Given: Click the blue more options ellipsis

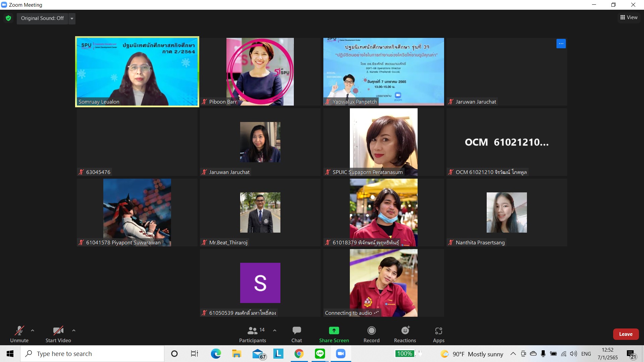Looking at the screenshot, I should (x=561, y=44).
